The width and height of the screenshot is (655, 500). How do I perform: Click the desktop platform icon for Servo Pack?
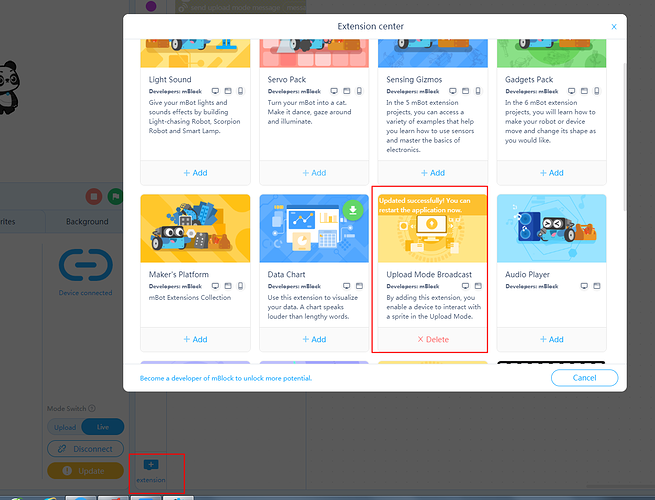pos(334,91)
